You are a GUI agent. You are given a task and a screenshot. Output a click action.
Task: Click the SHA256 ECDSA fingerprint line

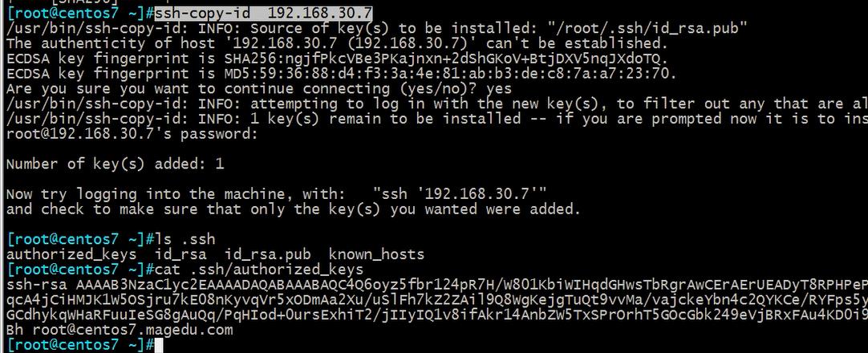click(338, 58)
